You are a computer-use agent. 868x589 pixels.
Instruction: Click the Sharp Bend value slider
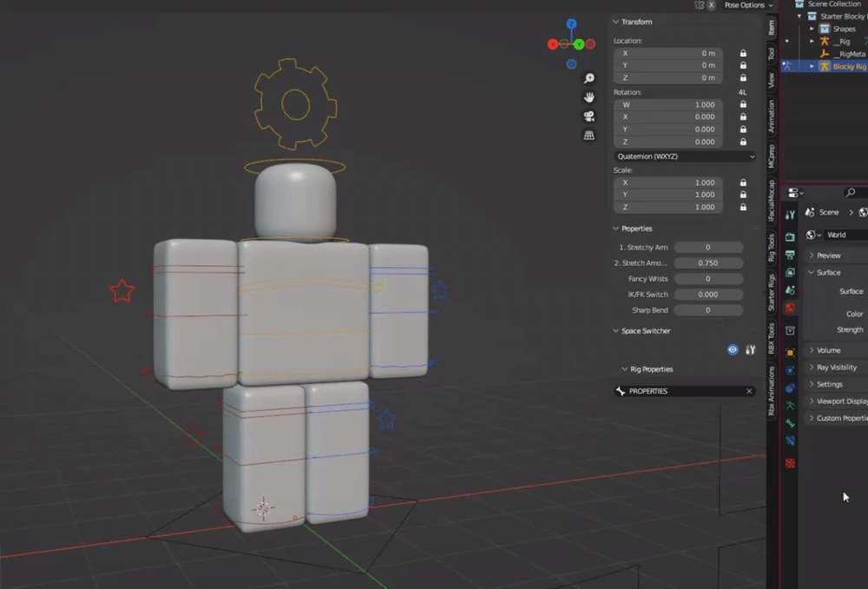tap(708, 310)
